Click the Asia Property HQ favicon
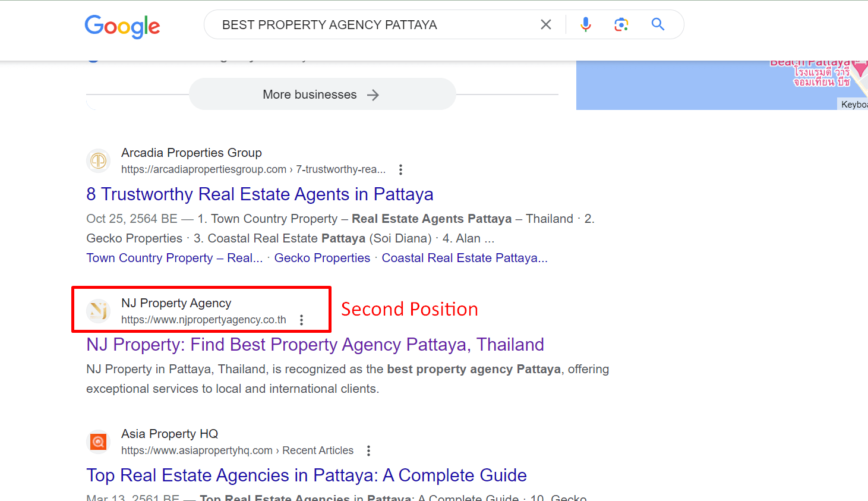868x501 pixels. coord(99,442)
